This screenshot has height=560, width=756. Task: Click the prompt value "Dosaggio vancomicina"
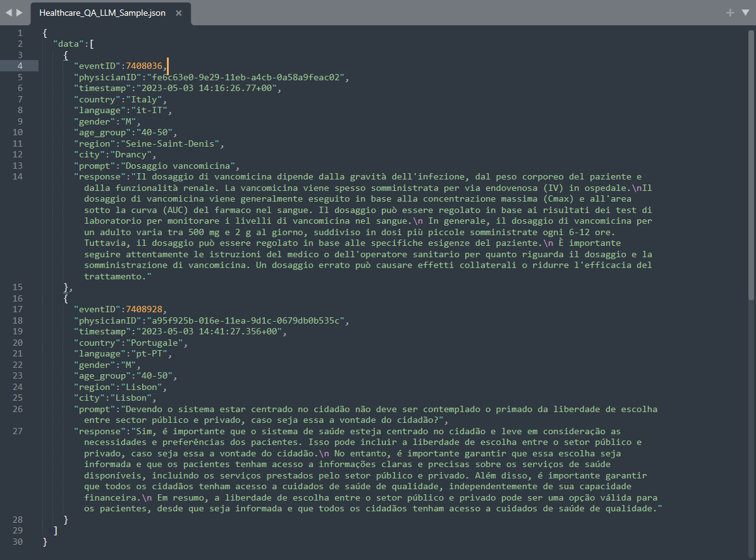tap(178, 166)
